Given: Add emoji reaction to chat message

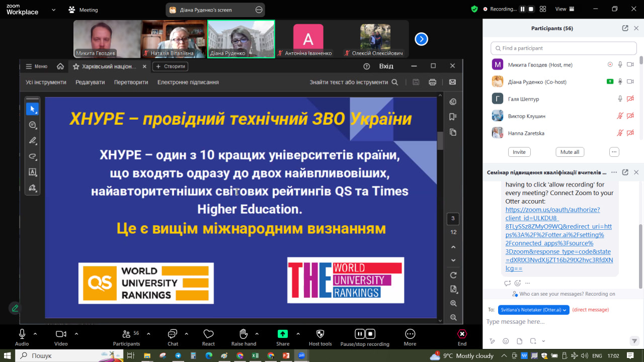Looking at the screenshot, I should 517,283.
